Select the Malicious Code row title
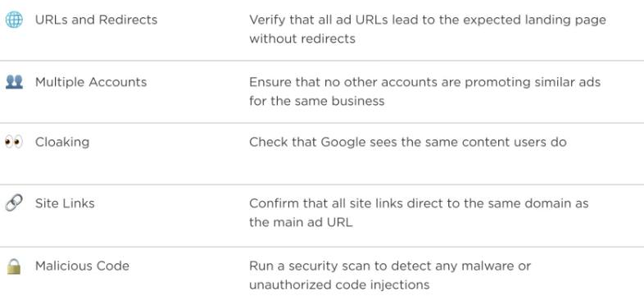The width and height of the screenshot is (644, 305). (x=82, y=266)
